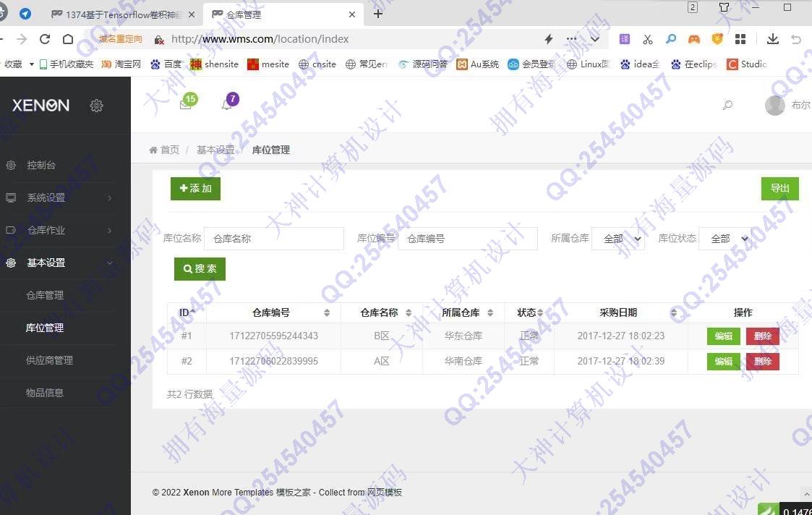Click the orange shield icon in toolbar

[717, 39]
